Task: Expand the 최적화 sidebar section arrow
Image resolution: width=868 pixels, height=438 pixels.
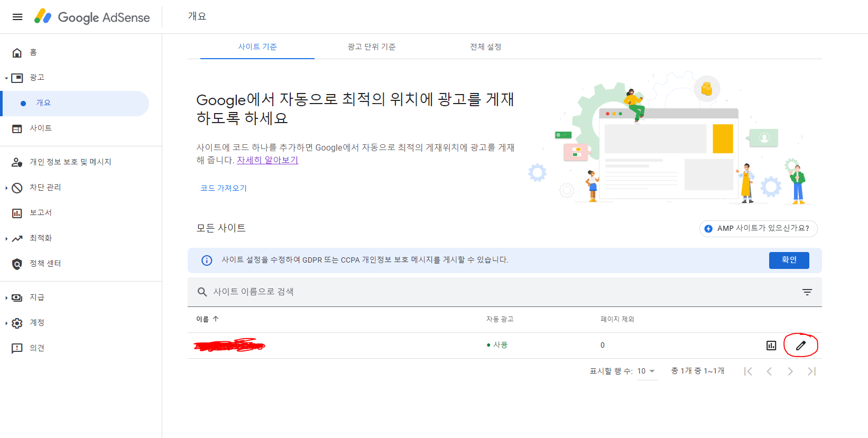Action: coord(6,239)
